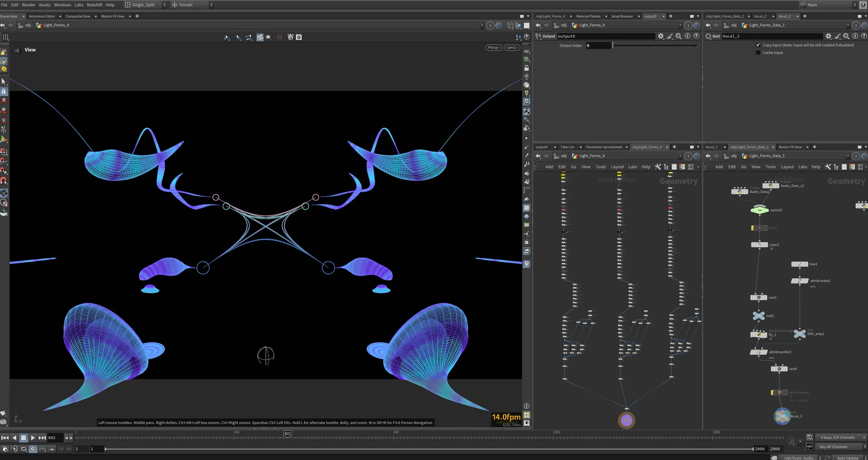
Task: Open the gear menu for output0 parameters
Action: (661, 36)
